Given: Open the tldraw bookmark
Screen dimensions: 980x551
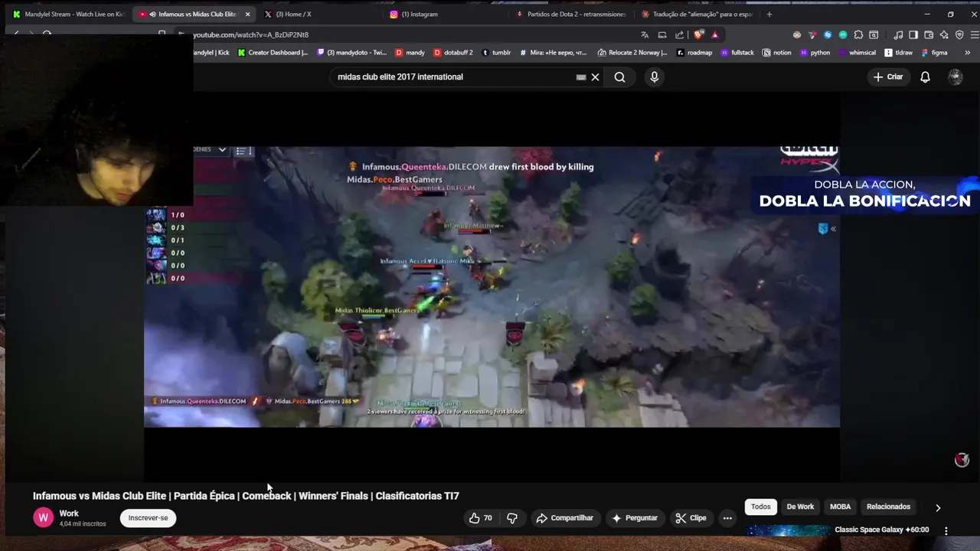Looking at the screenshot, I should (x=898, y=53).
